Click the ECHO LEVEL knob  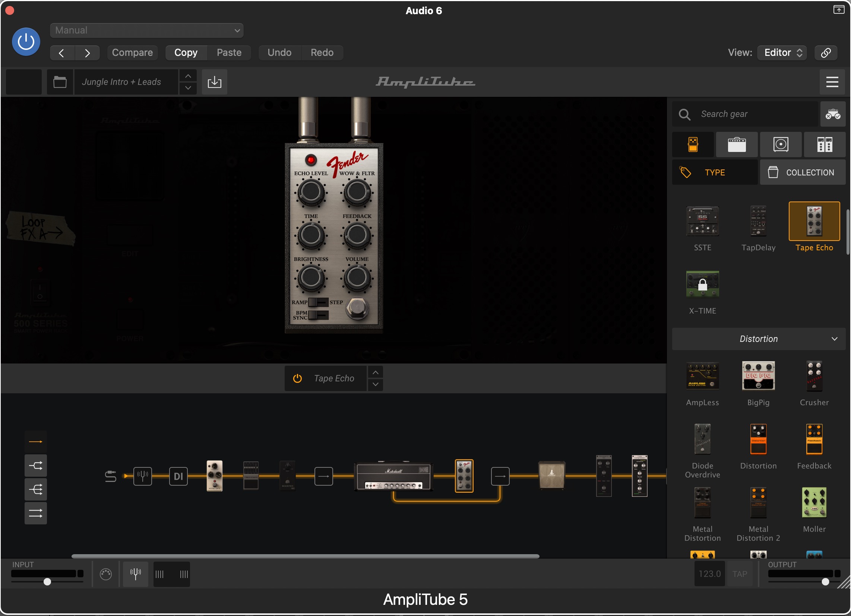pos(311,192)
